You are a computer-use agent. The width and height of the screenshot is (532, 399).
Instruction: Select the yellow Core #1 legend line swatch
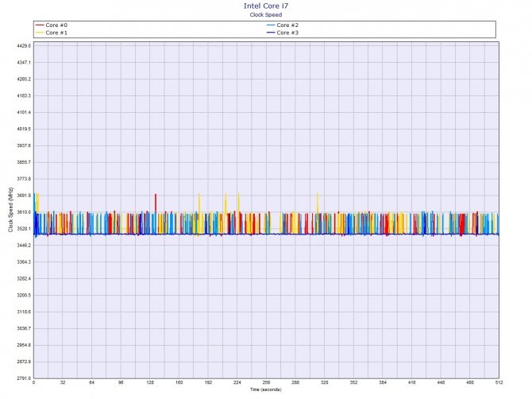point(40,33)
